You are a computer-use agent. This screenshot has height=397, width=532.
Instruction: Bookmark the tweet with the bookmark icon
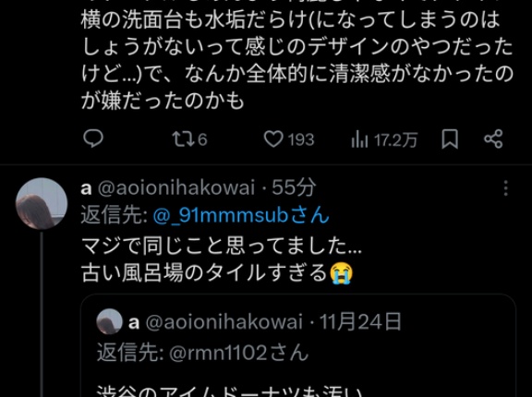click(x=450, y=139)
